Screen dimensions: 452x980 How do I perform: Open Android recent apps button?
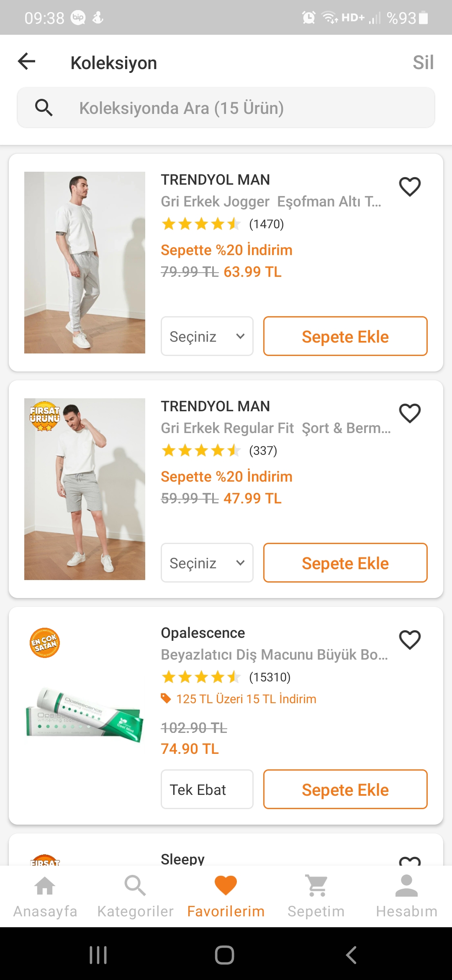pyautogui.click(x=98, y=955)
